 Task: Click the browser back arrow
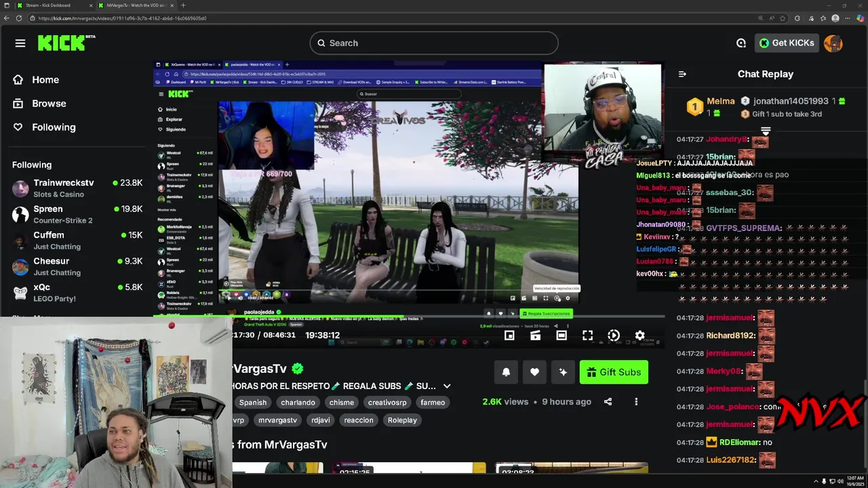pos(7,18)
